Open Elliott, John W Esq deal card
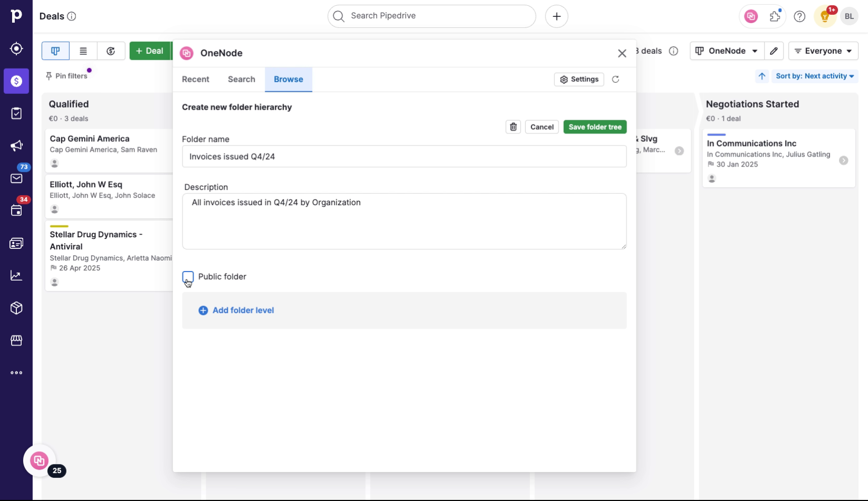Image resolution: width=868 pixels, height=501 pixels. 109,197
